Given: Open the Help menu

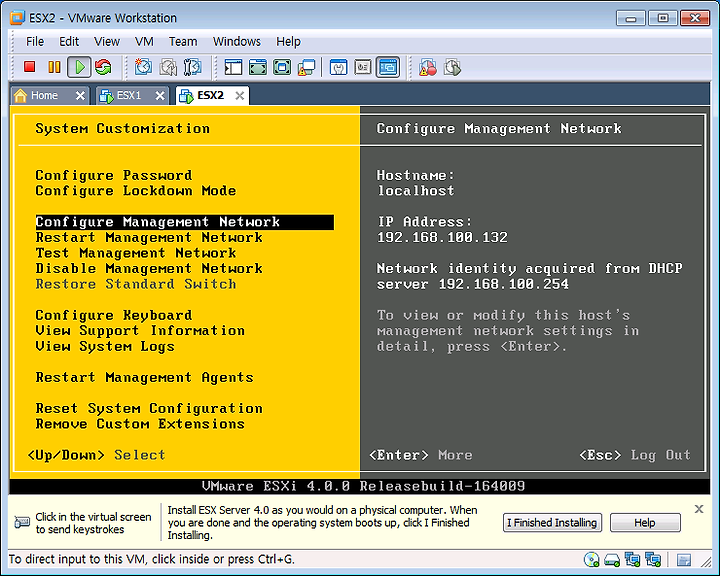Looking at the screenshot, I should 288,41.
